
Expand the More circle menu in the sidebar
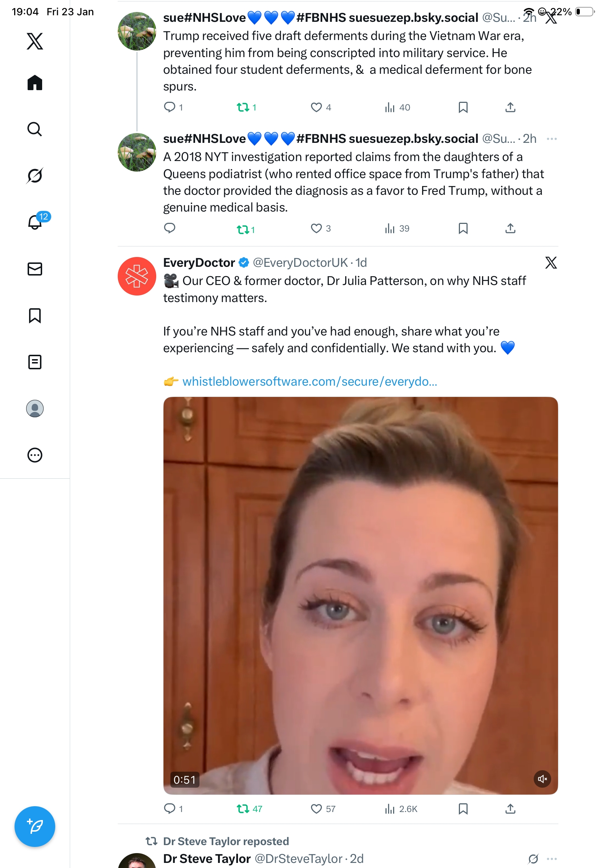35,455
